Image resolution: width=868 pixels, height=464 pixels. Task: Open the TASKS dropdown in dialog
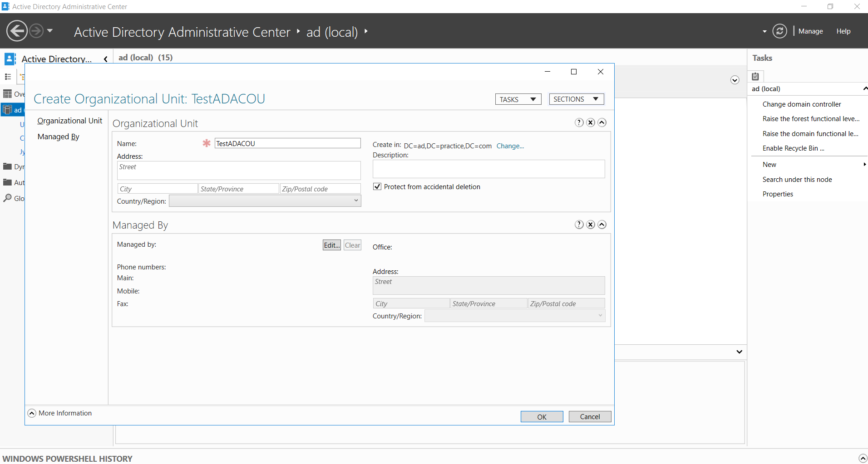(x=518, y=99)
